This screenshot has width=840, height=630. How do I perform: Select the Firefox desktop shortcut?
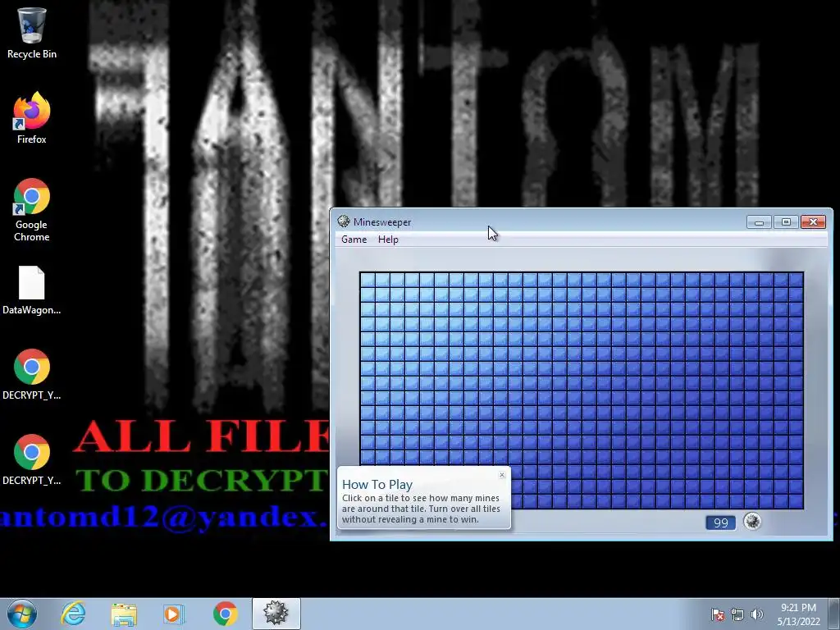pos(32,118)
